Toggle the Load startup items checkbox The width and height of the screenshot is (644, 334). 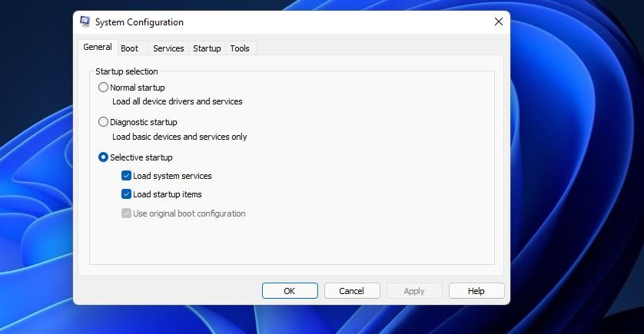pyautogui.click(x=126, y=194)
